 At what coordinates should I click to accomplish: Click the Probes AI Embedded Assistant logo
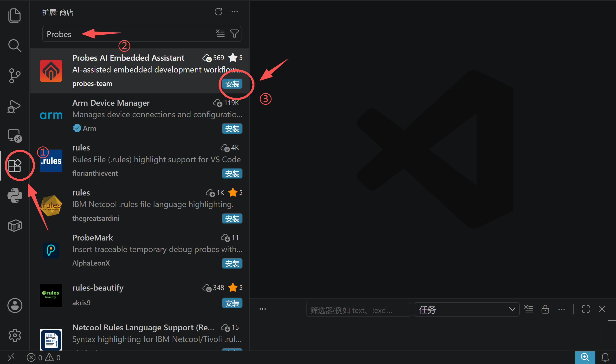[x=51, y=71]
